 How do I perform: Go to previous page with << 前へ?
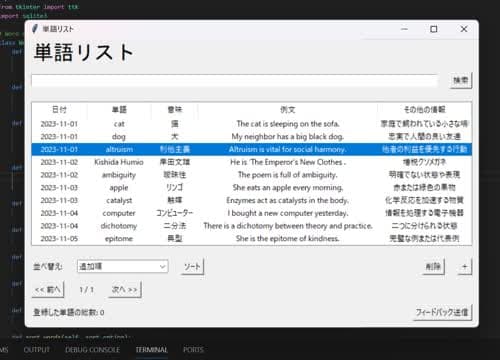pyautogui.click(x=48, y=289)
